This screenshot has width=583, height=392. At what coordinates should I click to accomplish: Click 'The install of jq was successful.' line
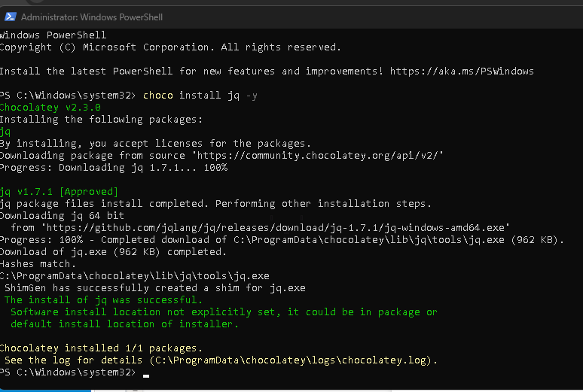[103, 300]
